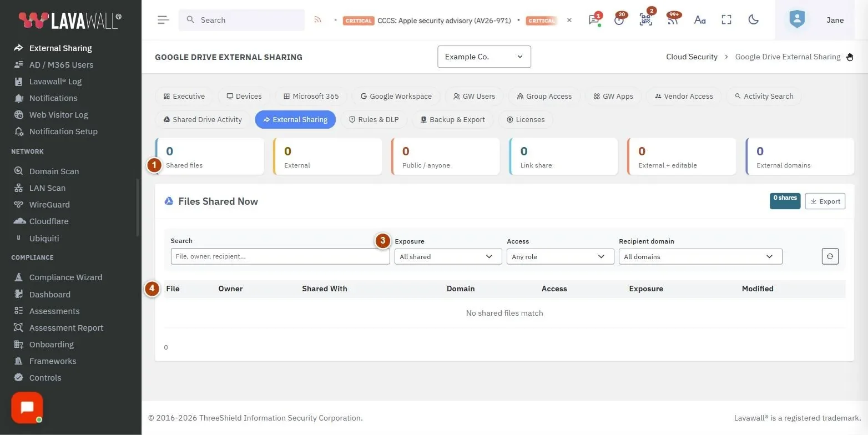
Task: Dismiss the critical advisory ticker
Action: pyautogui.click(x=569, y=20)
